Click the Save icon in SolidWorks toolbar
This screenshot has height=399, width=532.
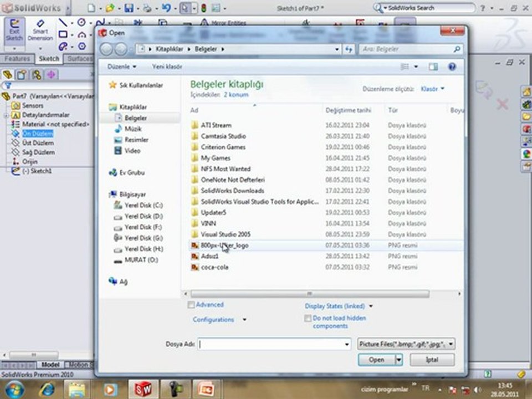coord(129,8)
